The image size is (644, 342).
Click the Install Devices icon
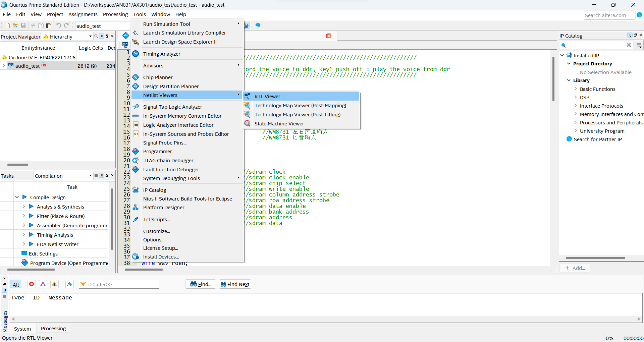click(136, 256)
